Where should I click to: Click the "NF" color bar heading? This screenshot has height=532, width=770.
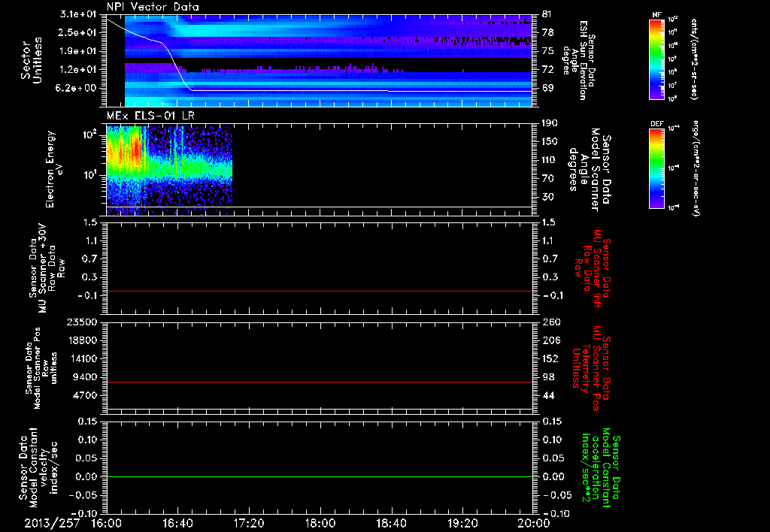coord(656,15)
